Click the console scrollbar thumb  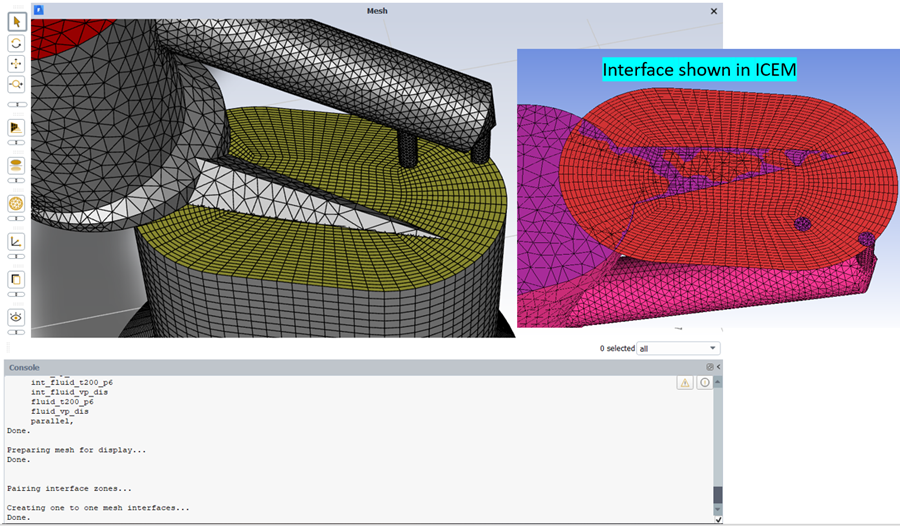click(717, 495)
